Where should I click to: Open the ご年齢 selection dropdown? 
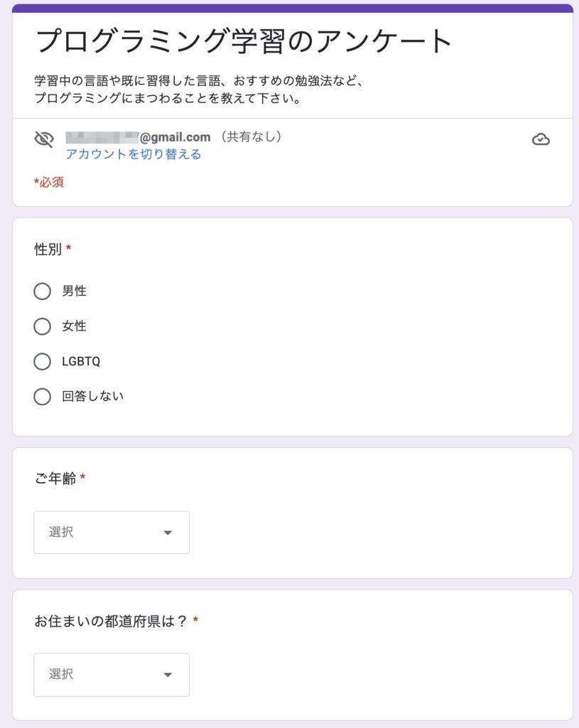click(112, 532)
